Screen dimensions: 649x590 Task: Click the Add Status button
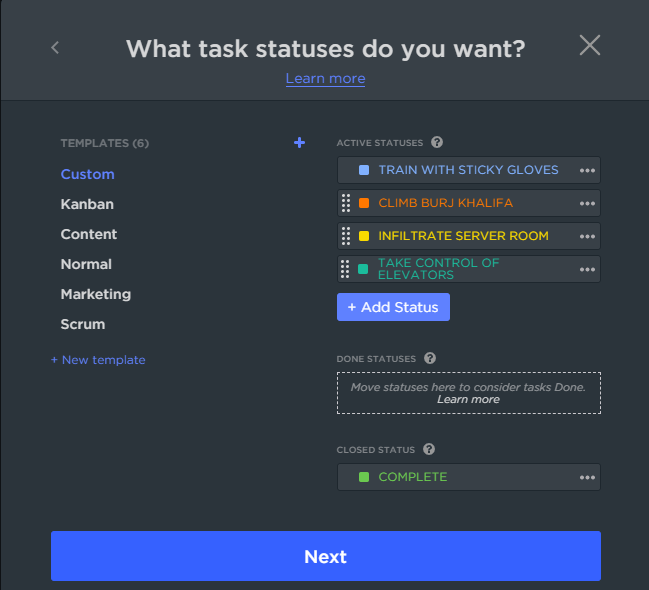tap(393, 307)
